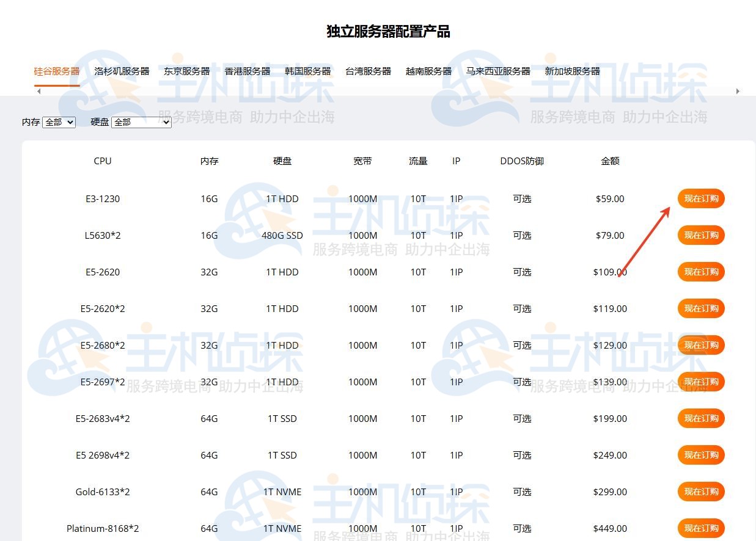Open the 硬盘 filter dropdown
This screenshot has width=756, height=541.
(x=141, y=122)
